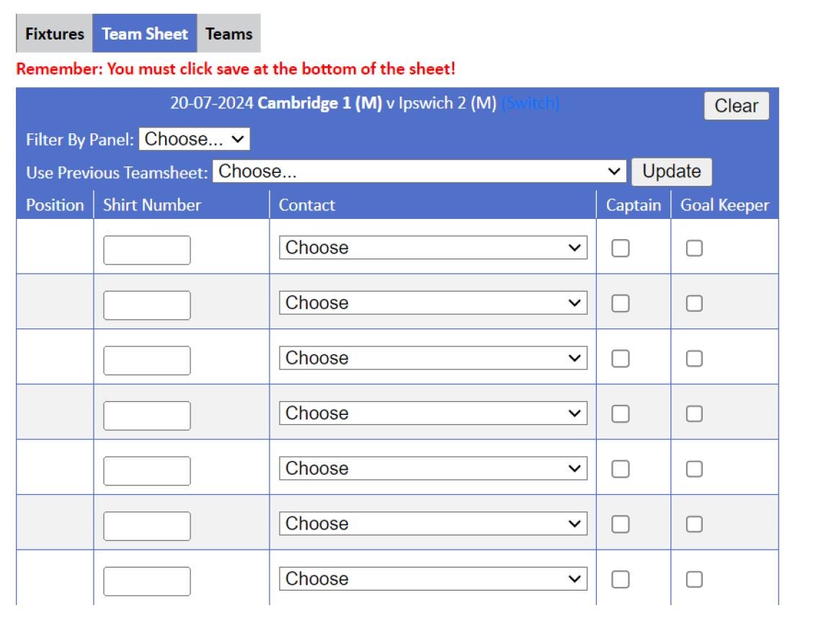Open the Contact dropdown in the first row

[432, 248]
